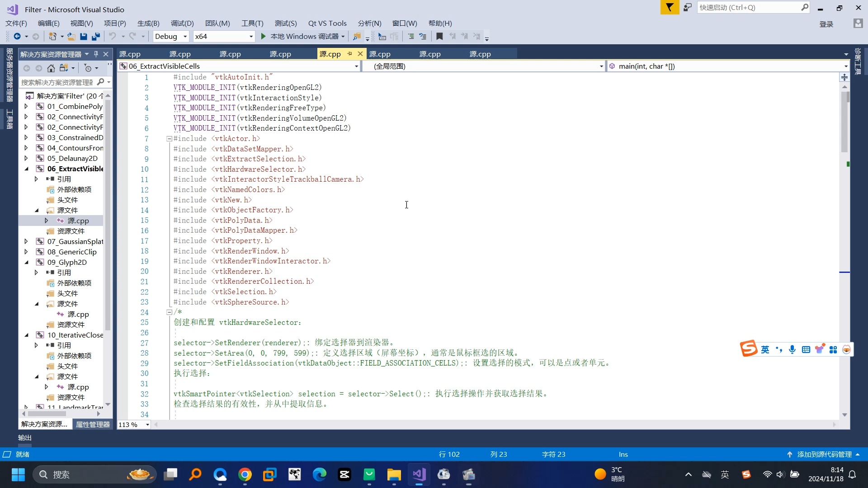Open the 输出 output panel tab
The width and height of the screenshot is (868, 488).
pyautogui.click(x=25, y=438)
